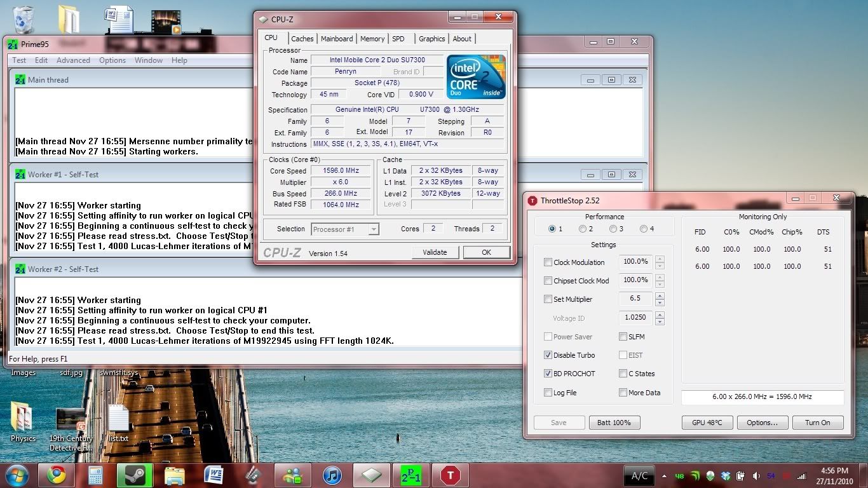Select Performance profile 2 radio button

(582, 229)
